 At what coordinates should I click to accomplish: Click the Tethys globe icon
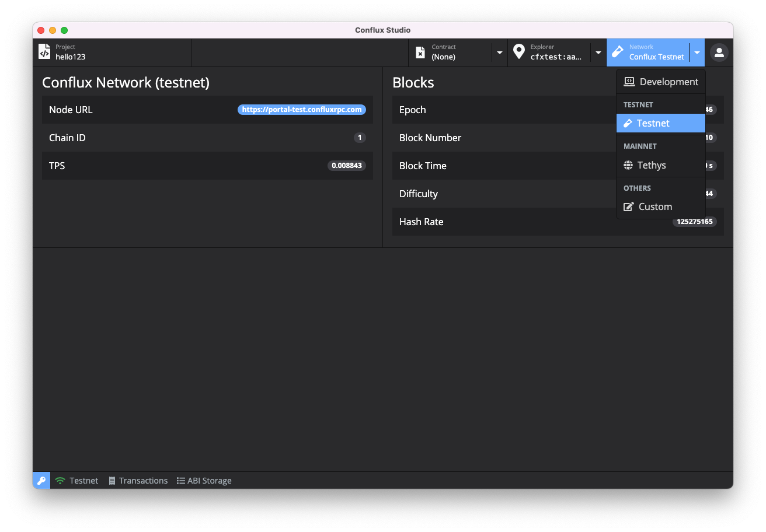point(628,165)
